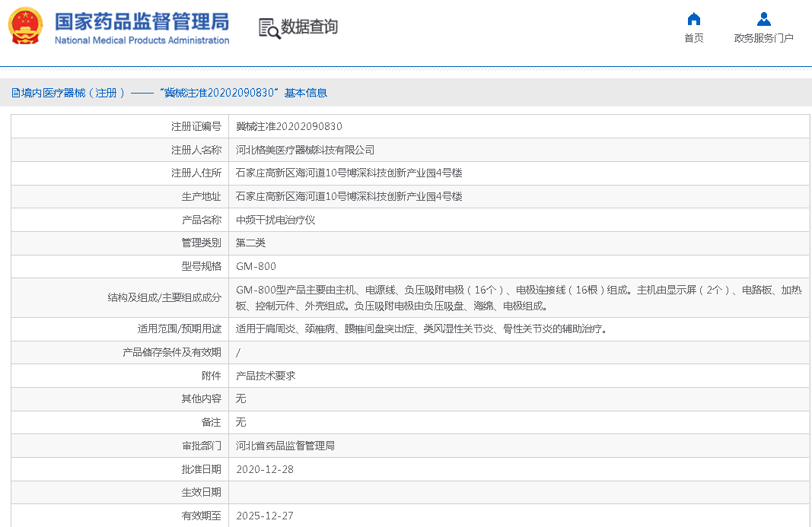Click the registrant name 河北格美医疗器械科技有限公司

pyautogui.click(x=304, y=150)
